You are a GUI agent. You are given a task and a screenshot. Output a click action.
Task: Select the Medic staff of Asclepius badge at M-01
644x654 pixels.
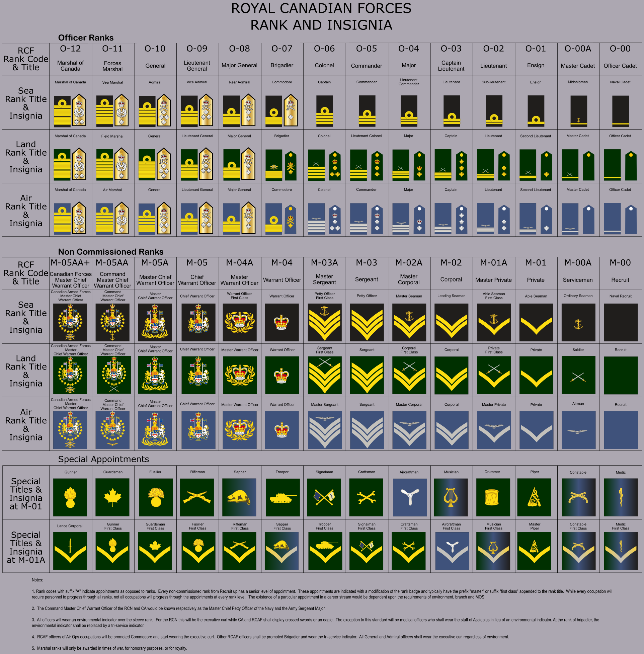pyautogui.click(x=621, y=497)
